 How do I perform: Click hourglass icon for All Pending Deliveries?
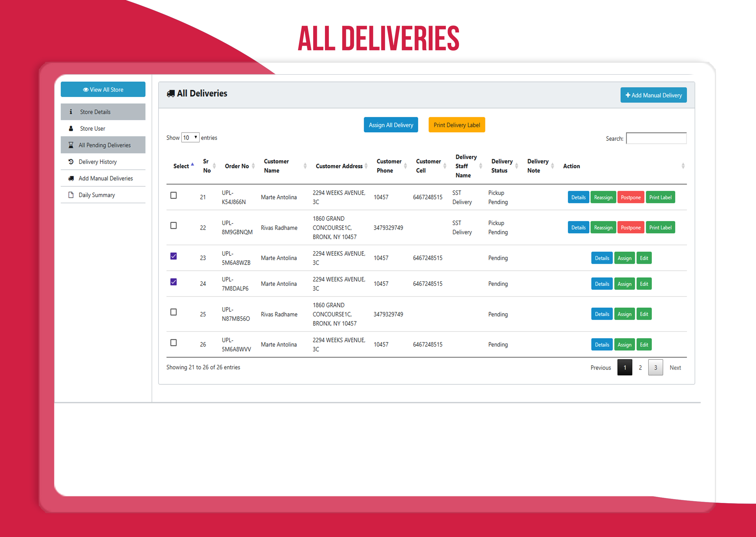point(71,145)
